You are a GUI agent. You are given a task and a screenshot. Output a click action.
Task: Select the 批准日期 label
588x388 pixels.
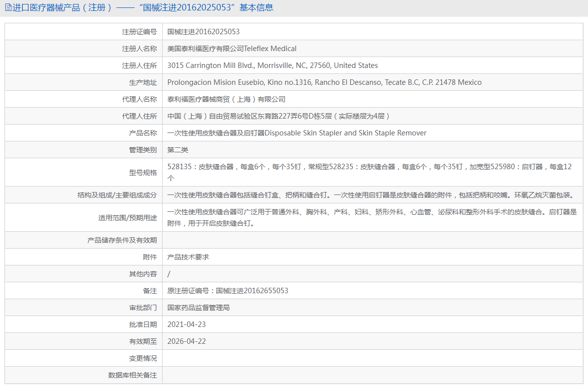pyautogui.click(x=143, y=325)
